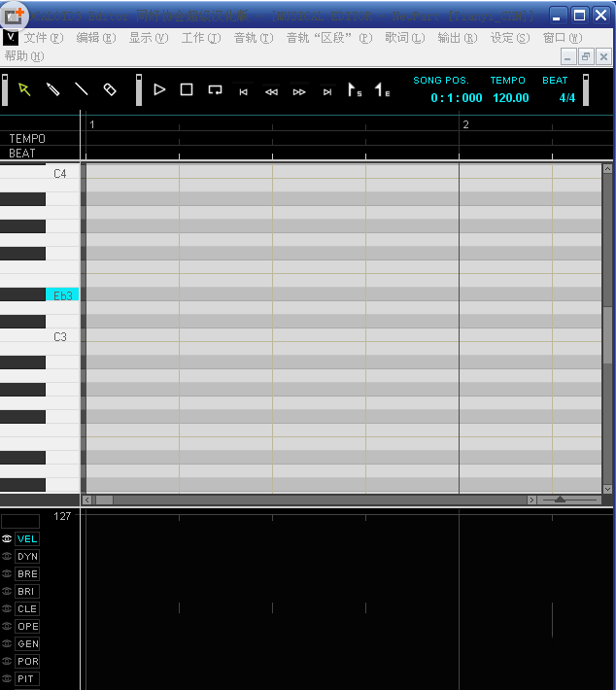Toggle eye icon beside DYN
616x690 pixels.
pyautogui.click(x=7, y=557)
